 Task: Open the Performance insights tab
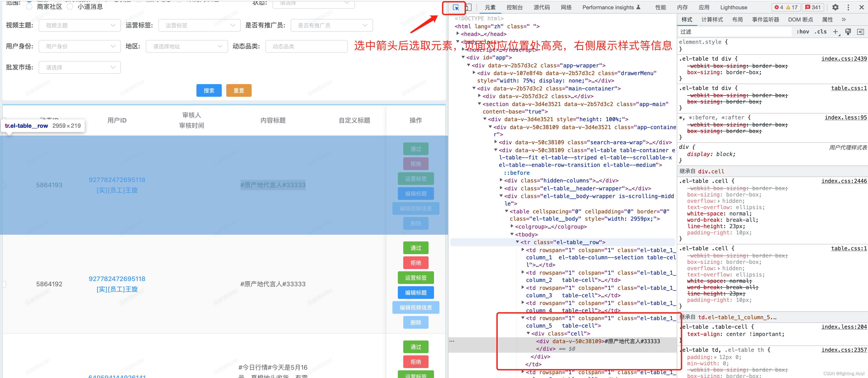(x=611, y=7)
